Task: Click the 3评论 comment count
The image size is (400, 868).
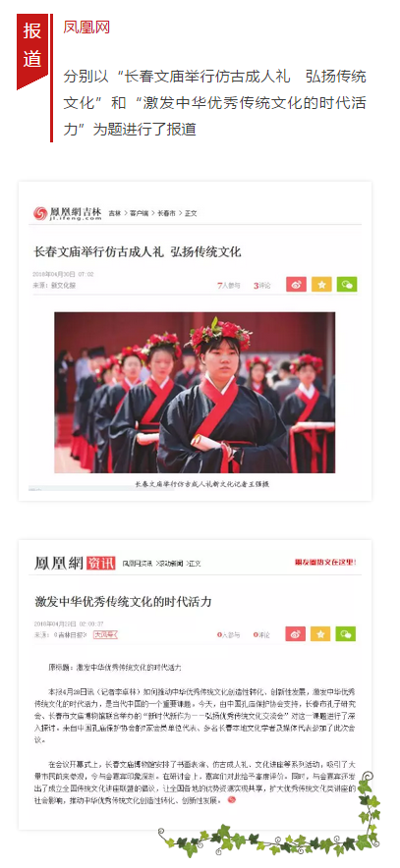Action: tap(262, 286)
